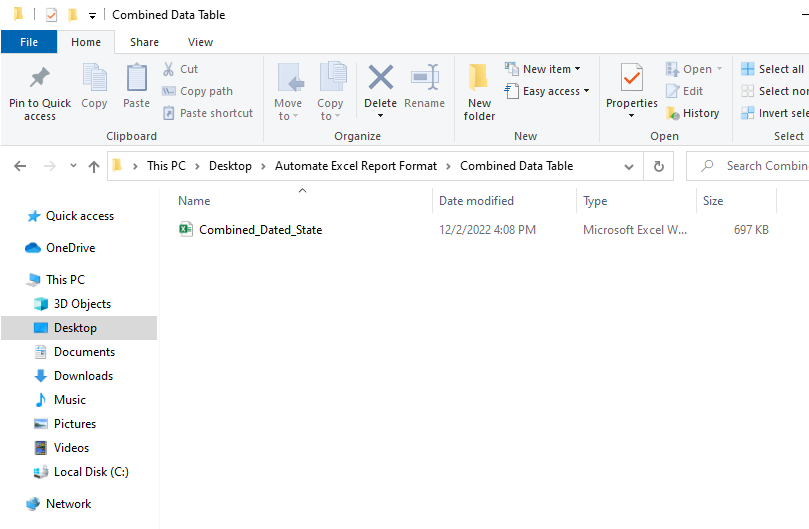Open the Copy to menu

click(x=330, y=92)
